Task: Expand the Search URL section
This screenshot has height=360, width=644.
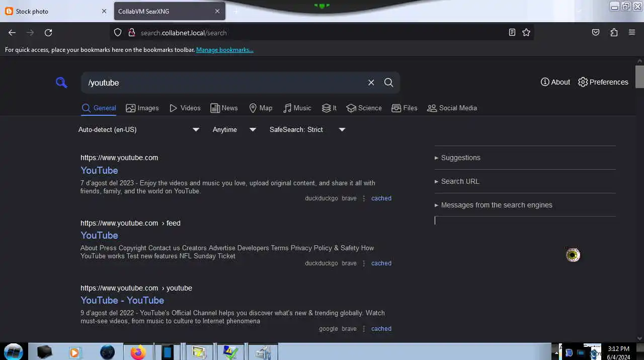Action: (457, 181)
